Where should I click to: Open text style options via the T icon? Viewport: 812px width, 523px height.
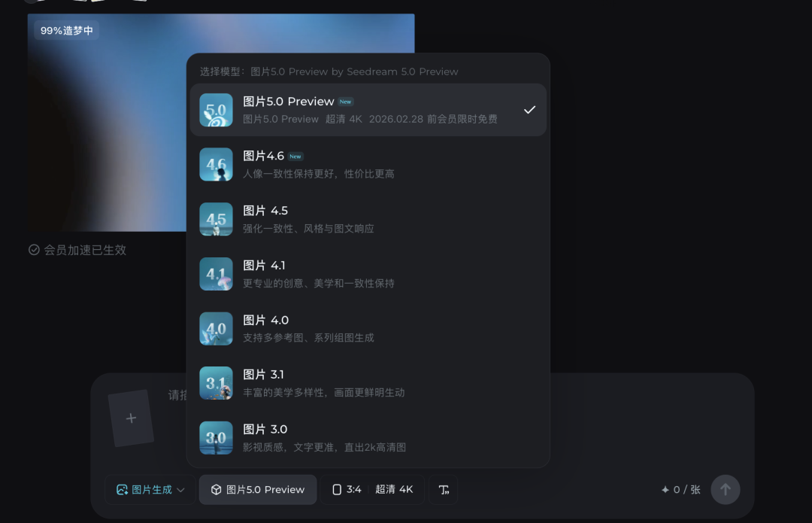click(x=443, y=489)
